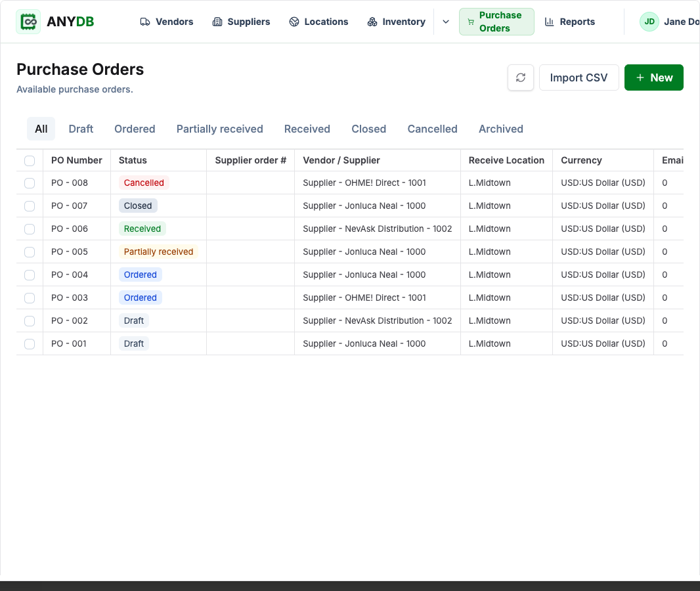
Task: Click the AnyDB logo icon
Action: click(28, 22)
